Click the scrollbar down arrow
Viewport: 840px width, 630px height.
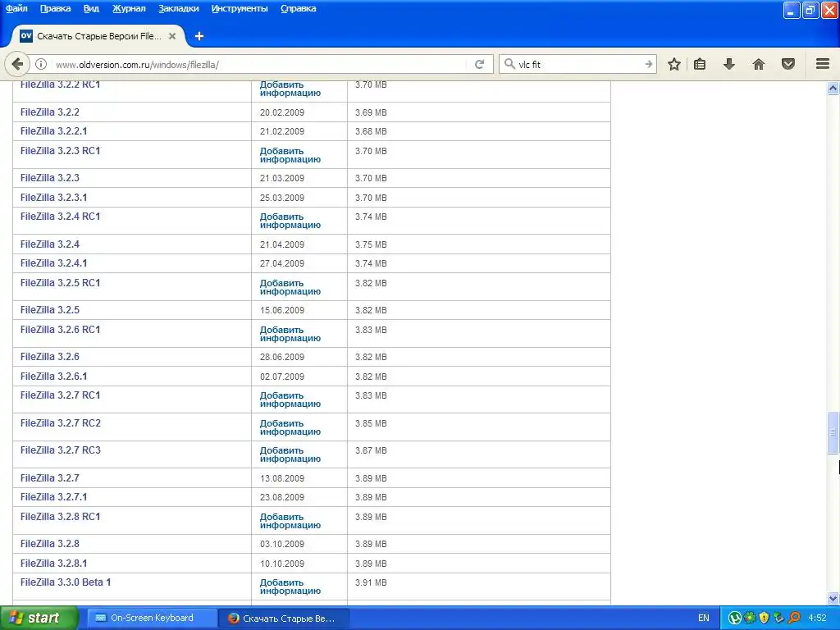click(x=833, y=598)
